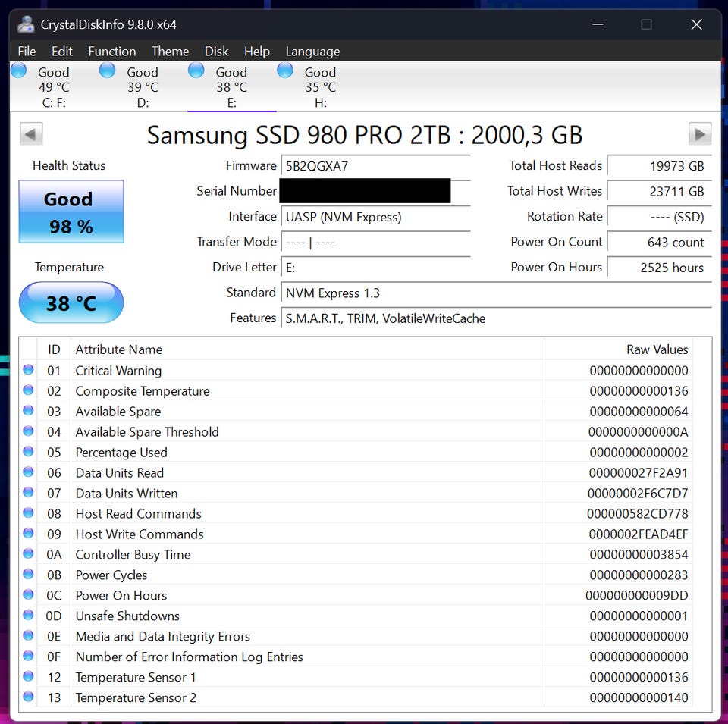Image resolution: width=728 pixels, height=724 pixels.
Task: Click the status orb for Host Read Commands
Action: 28,512
